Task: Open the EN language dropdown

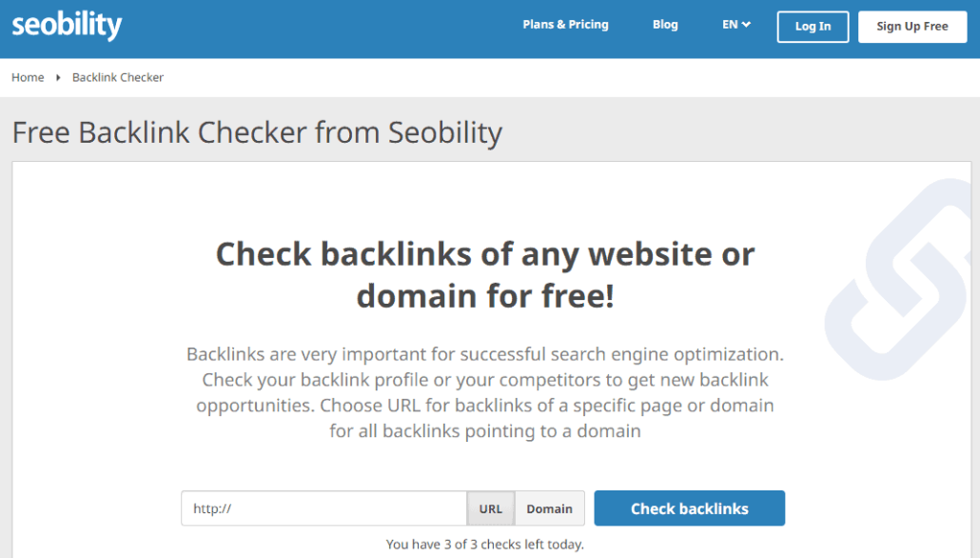Action: coord(736,25)
